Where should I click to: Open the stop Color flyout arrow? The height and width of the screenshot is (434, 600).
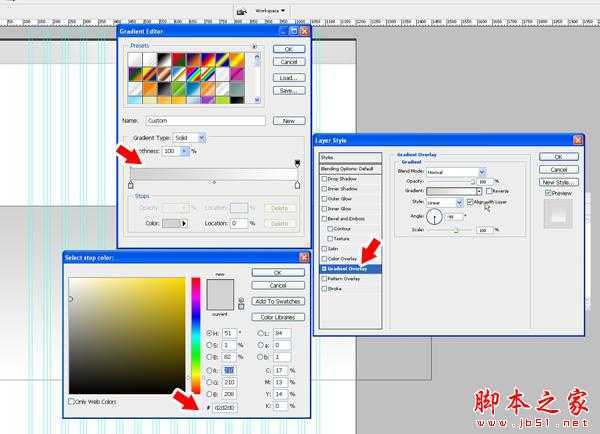(184, 223)
